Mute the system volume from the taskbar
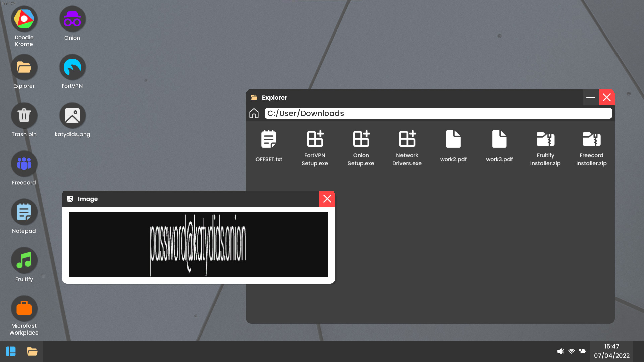 pos(560,351)
